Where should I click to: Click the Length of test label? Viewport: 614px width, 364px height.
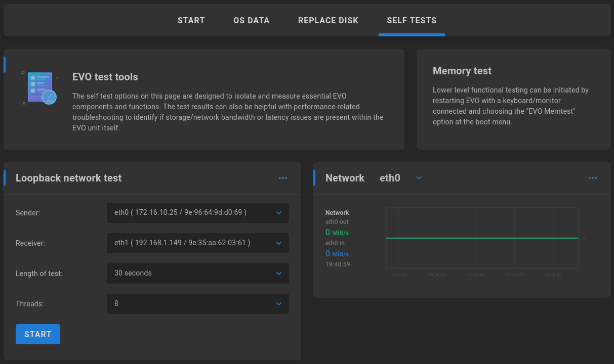pyautogui.click(x=39, y=274)
